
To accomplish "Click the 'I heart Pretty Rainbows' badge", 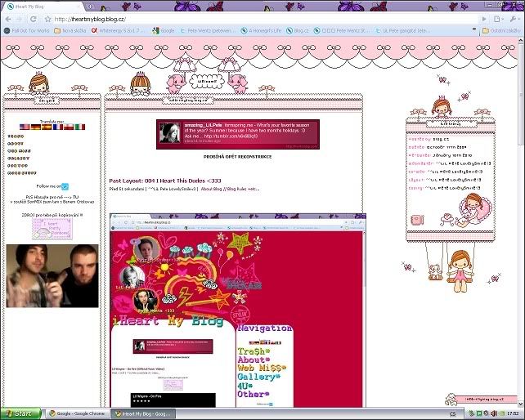I will coord(52,230).
